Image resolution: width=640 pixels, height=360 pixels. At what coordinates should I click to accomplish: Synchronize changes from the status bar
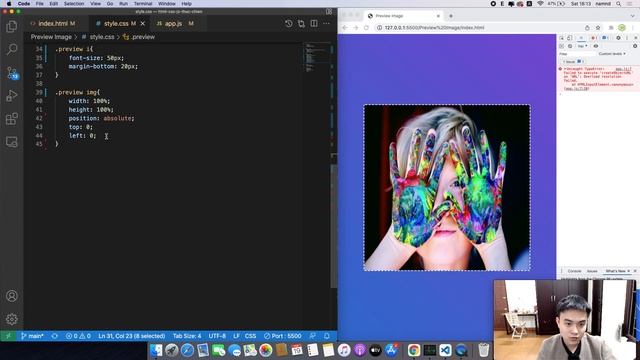click(x=55, y=336)
